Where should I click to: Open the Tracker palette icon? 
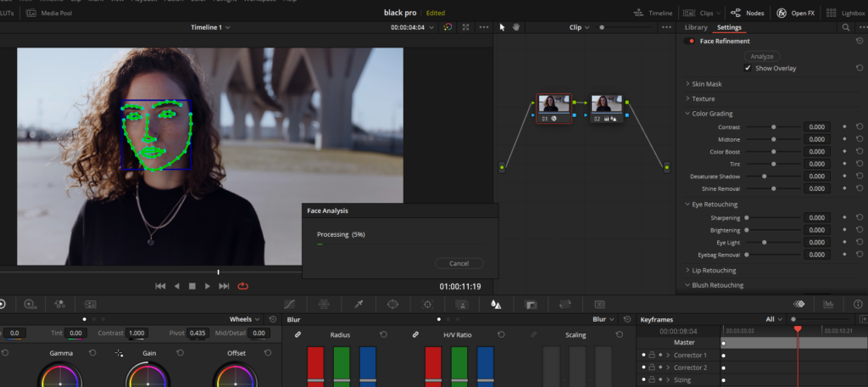tap(427, 304)
